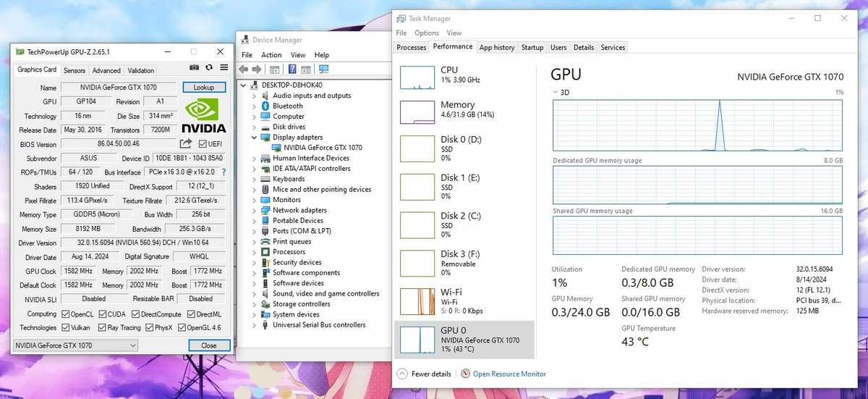Toggle the Ray Tracing checkbox

(101, 328)
